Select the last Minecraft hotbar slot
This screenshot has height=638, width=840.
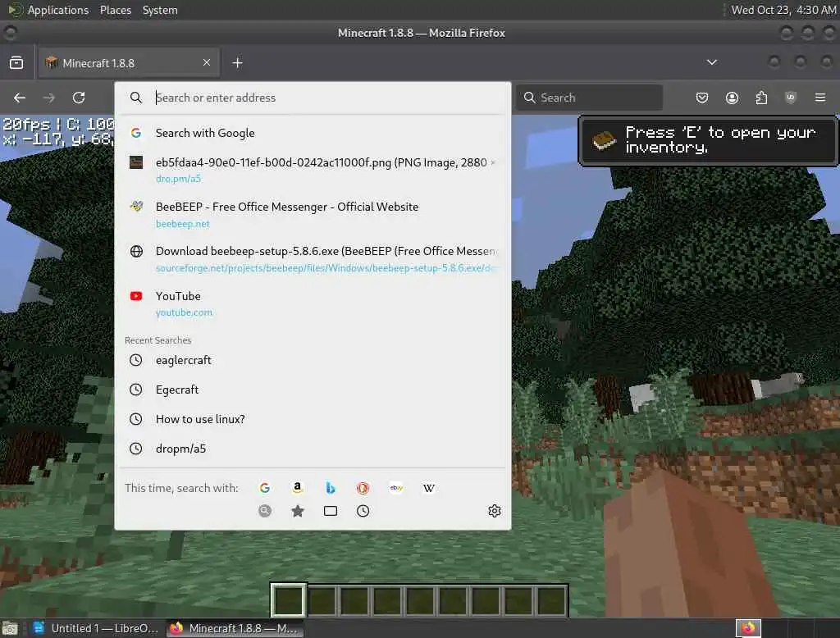click(551, 600)
